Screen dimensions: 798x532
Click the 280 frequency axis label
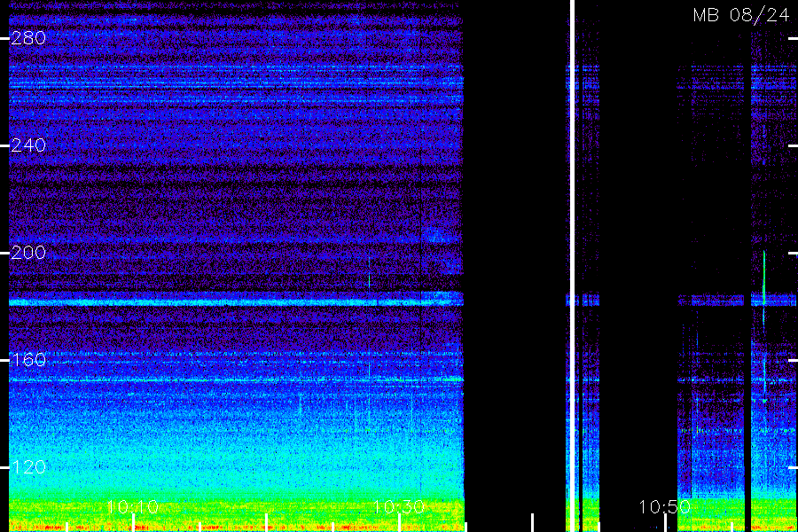coord(28,37)
